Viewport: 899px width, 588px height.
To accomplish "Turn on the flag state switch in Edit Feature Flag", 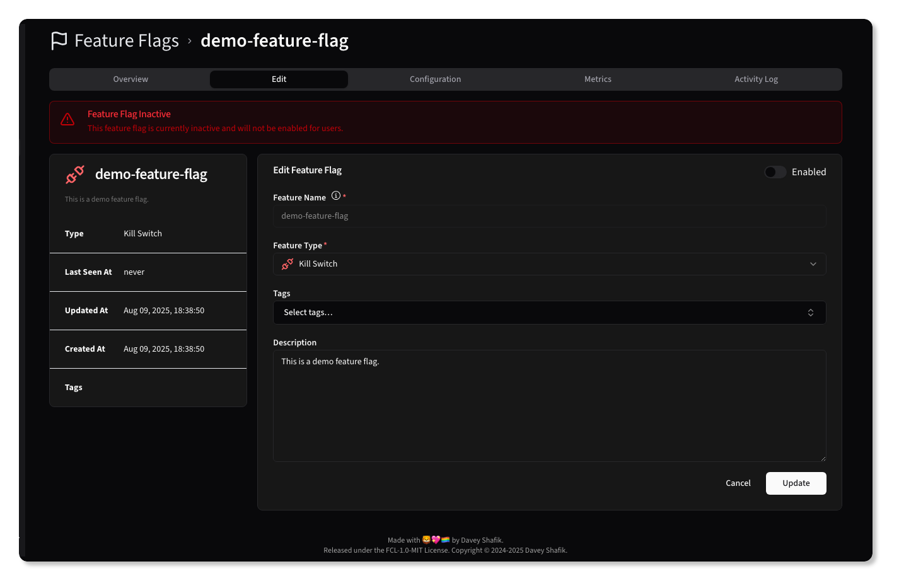I will pos(775,171).
